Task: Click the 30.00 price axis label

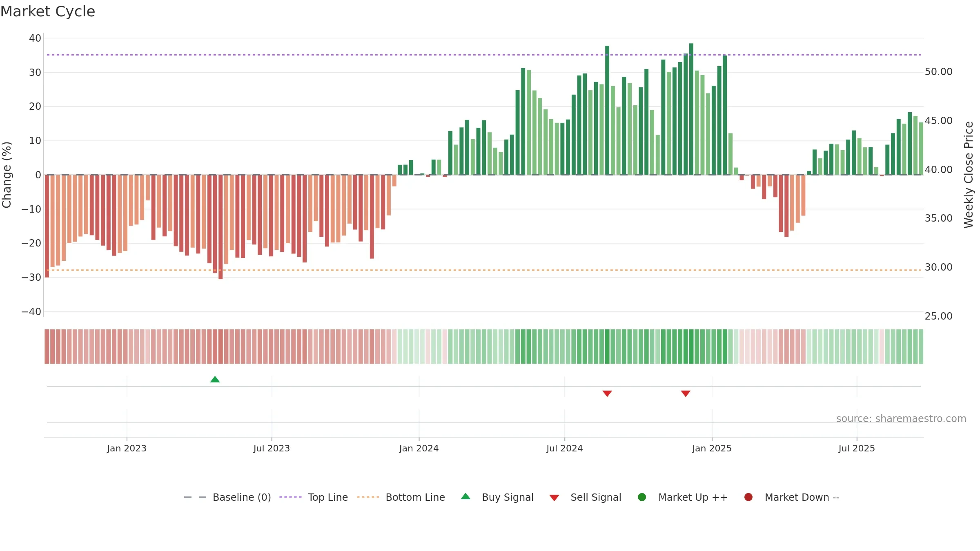Action: point(938,267)
